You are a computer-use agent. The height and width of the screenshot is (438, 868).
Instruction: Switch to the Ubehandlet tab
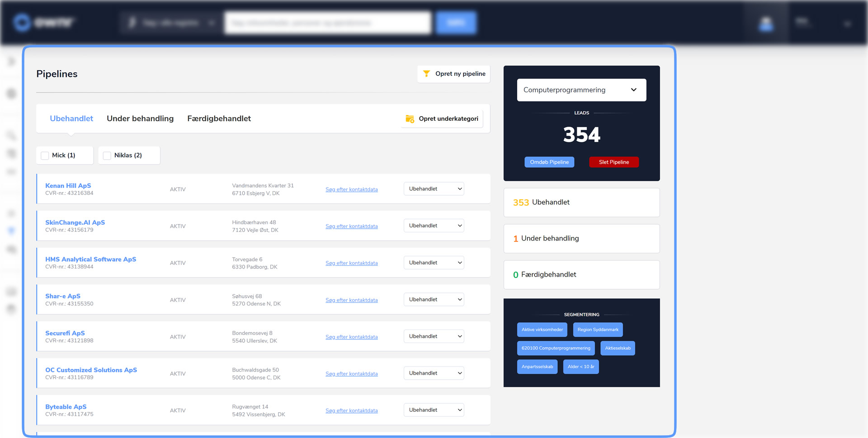click(71, 118)
